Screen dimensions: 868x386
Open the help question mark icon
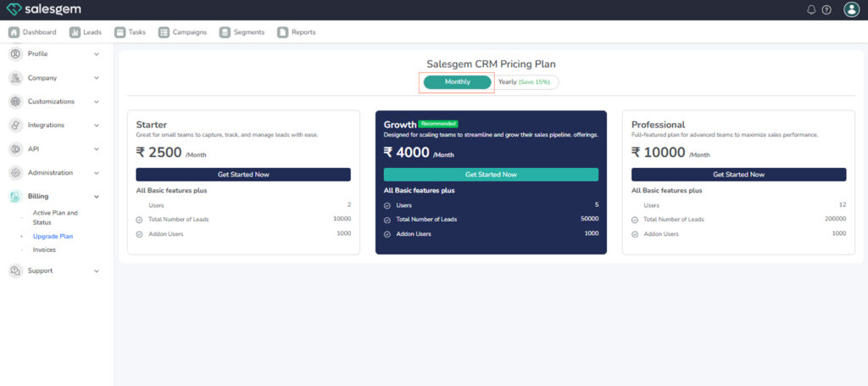(826, 9)
